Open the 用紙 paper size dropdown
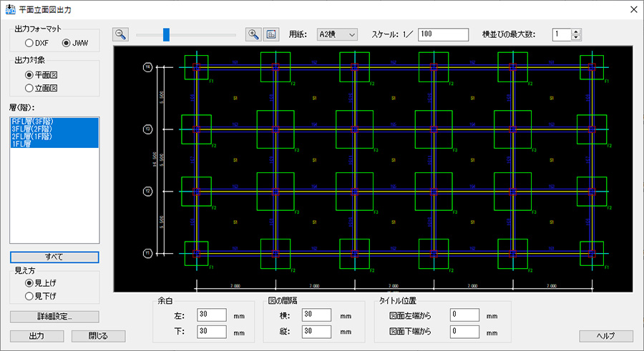Viewport: 644px width, 351px height. pos(337,34)
